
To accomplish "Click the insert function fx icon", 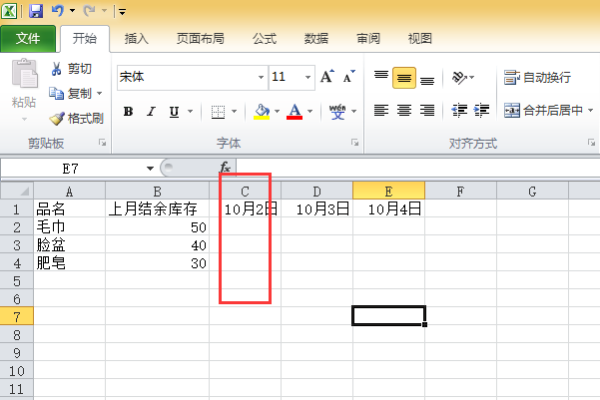I will 225,167.
